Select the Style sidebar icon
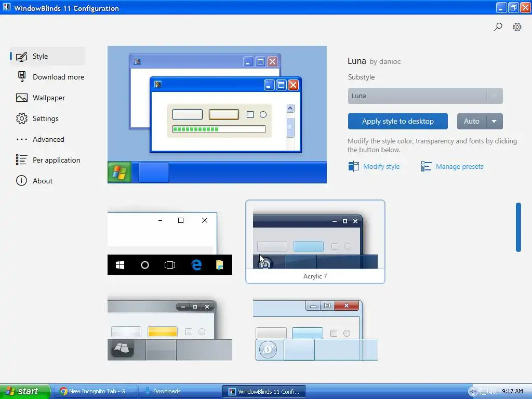 (22, 56)
